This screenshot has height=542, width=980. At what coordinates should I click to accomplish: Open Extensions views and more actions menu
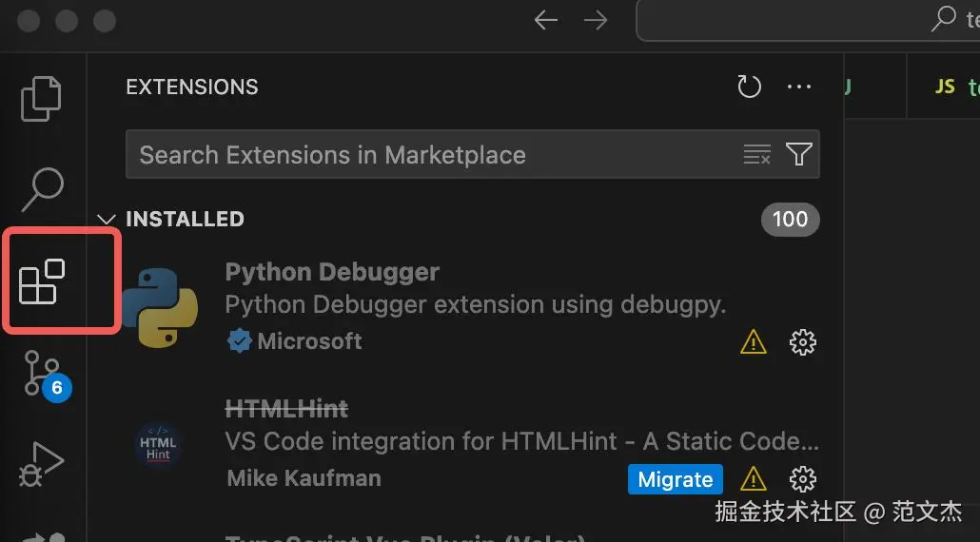click(799, 87)
